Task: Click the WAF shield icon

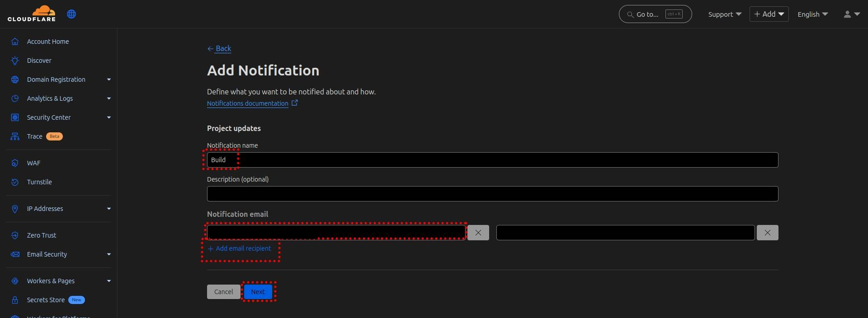Action: click(x=15, y=163)
